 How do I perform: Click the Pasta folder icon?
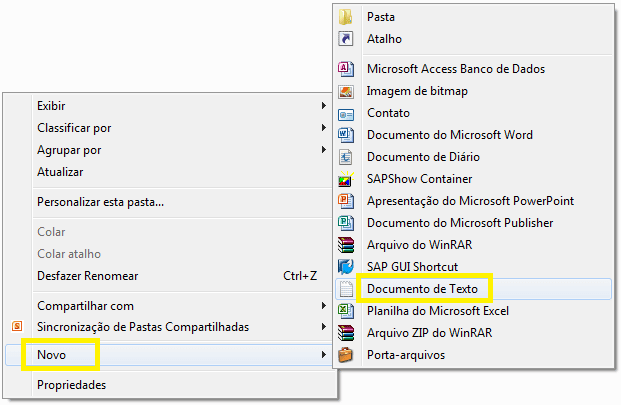(346, 17)
